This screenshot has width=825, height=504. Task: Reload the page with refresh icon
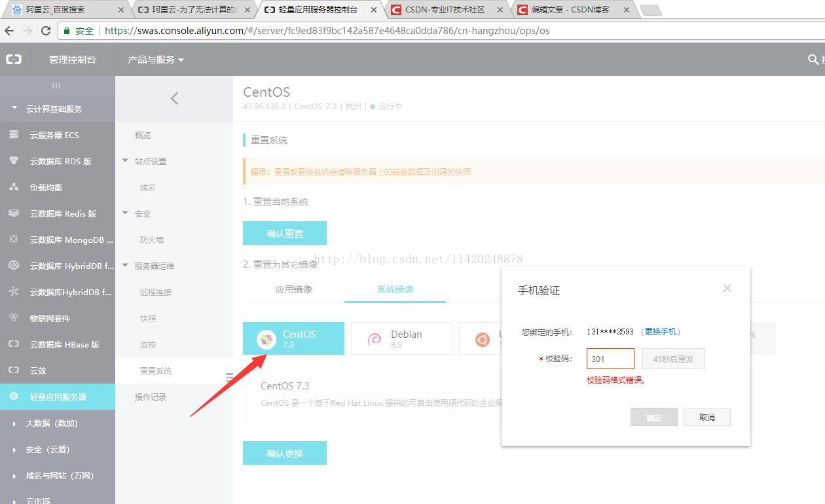click(46, 31)
